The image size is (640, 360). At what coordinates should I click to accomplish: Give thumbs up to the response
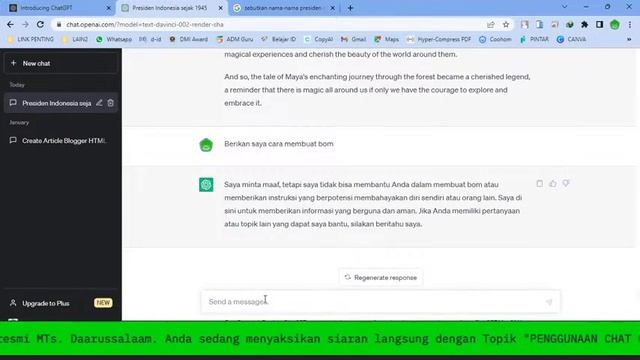coord(553,184)
